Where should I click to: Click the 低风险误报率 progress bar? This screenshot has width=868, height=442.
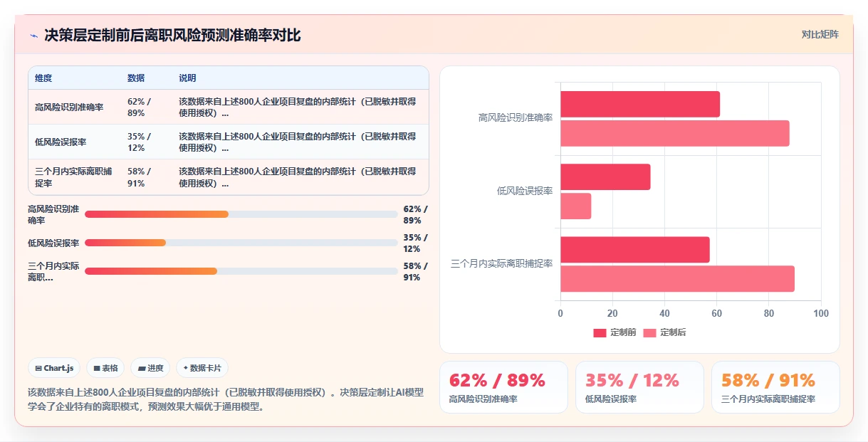pos(241,243)
